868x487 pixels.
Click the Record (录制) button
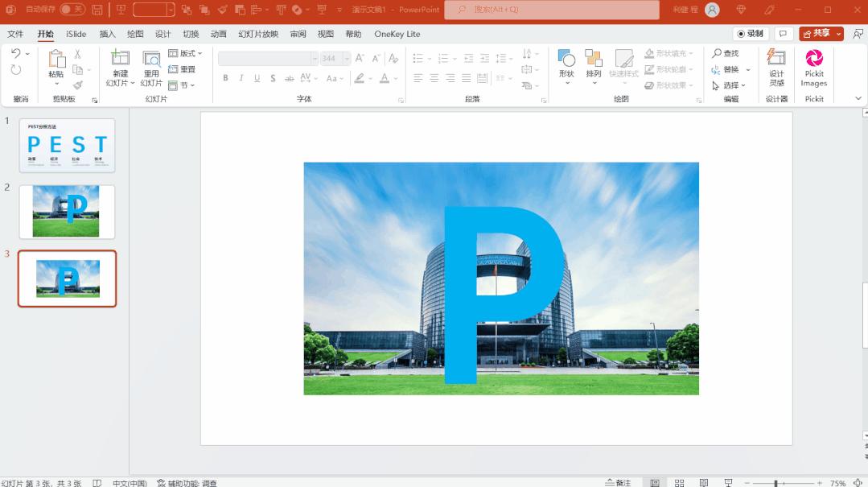[751, 34]
